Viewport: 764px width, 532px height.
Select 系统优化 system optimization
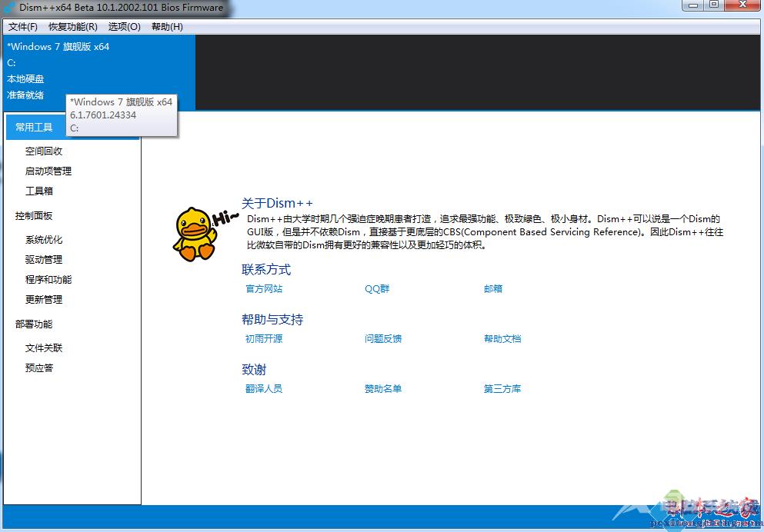pyautogui.click(x=43, y=239)
